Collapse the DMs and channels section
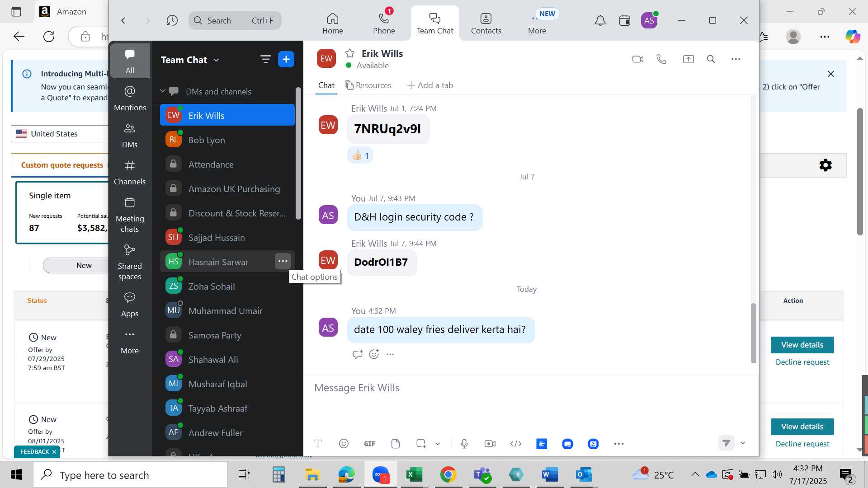The image size is (868, 488). pos(163,91)
